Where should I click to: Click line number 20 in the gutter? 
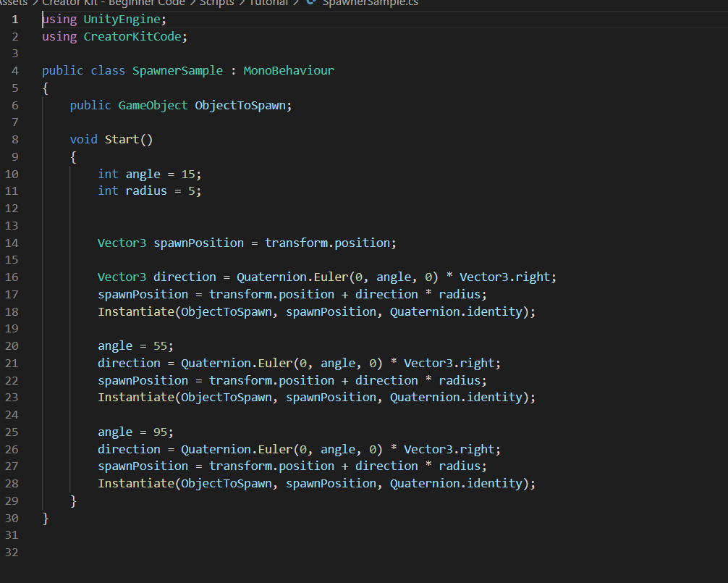point(12,345)
